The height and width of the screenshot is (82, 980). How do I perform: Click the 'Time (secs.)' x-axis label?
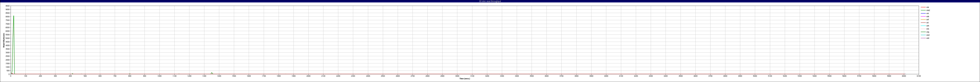[465, 79]
